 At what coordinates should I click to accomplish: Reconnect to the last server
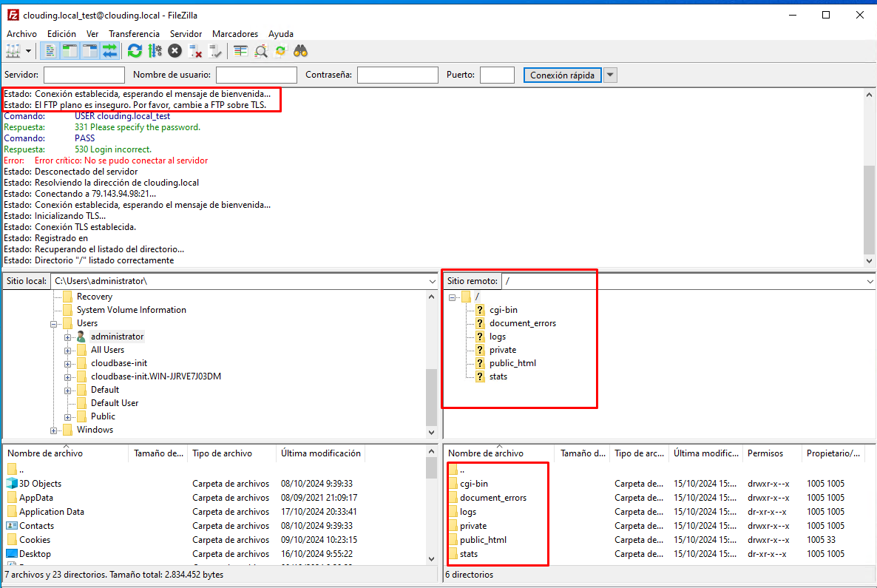point(215,52)
